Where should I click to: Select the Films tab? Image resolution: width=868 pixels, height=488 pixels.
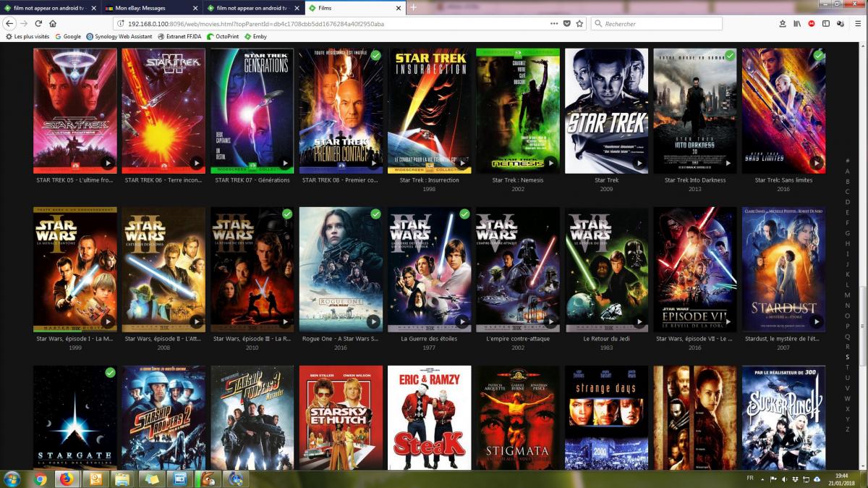click(x=354, y=8)
